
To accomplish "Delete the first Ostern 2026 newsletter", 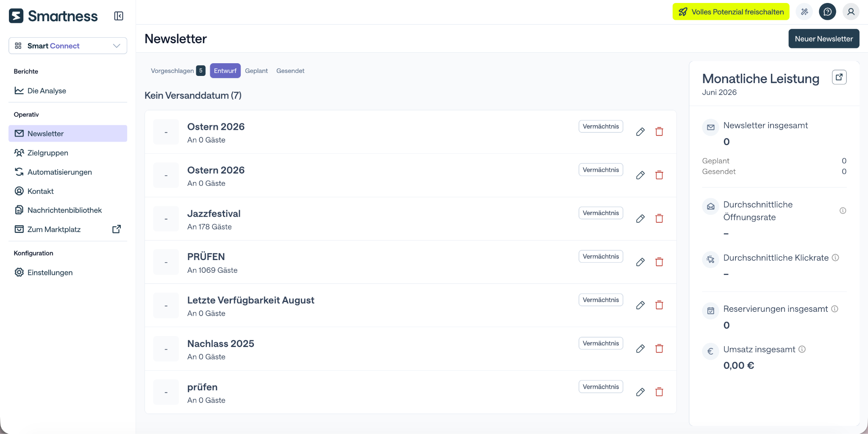I will point(659,132).
